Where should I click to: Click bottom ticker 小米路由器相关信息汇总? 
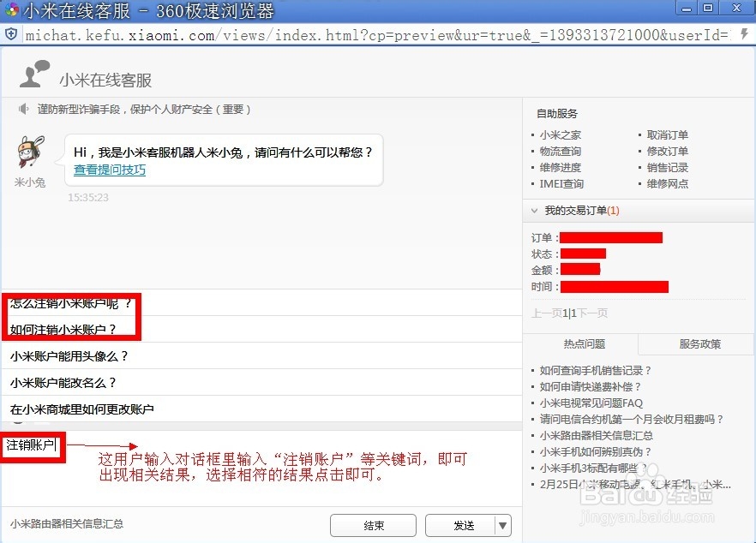point(67,523)
